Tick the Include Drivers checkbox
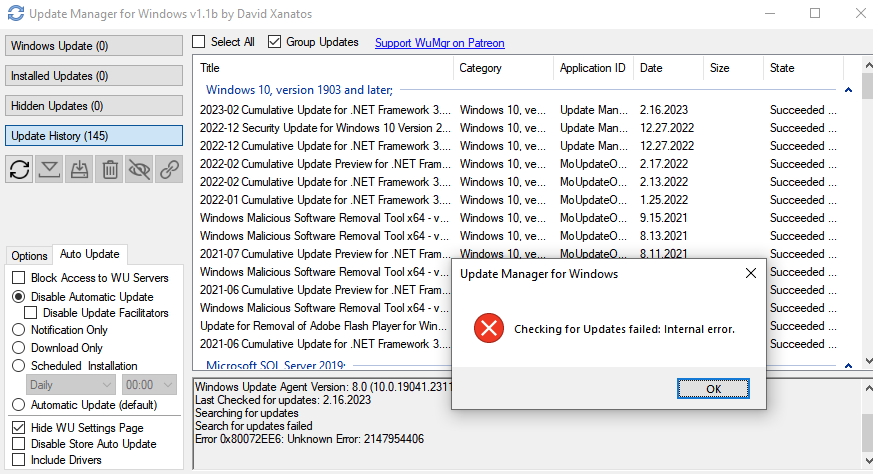The width and height of the screenshot is (873, 474). click(x=18, y=460)
